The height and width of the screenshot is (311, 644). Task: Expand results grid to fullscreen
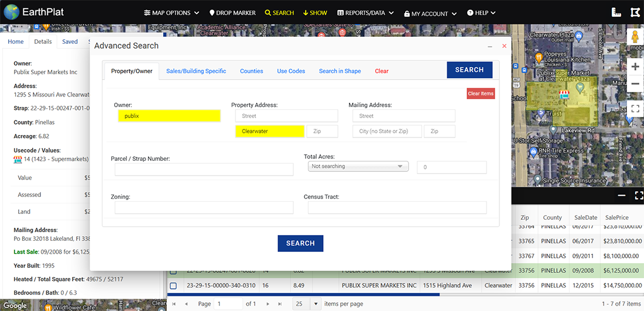click(639, 195)
